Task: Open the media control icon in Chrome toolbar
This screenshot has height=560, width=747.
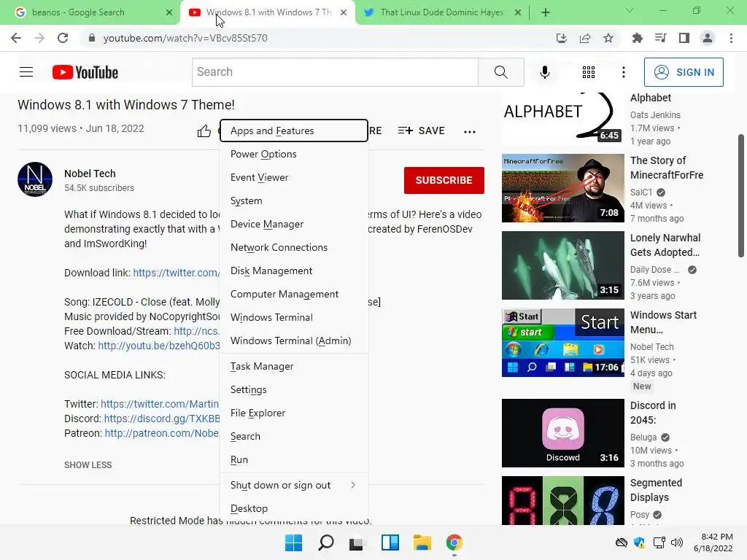Action: coord(660,38)
